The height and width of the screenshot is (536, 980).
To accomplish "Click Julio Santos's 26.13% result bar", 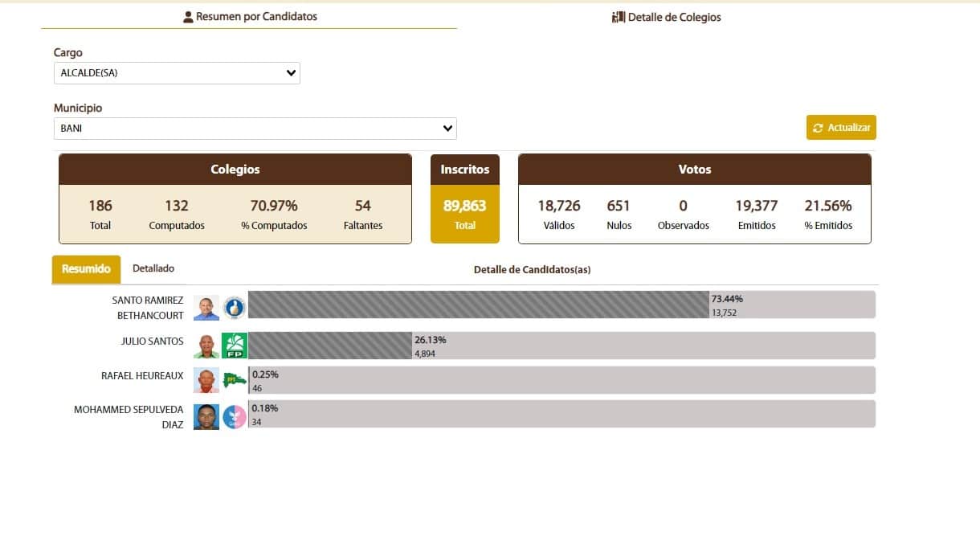I will tap(329, 344).
